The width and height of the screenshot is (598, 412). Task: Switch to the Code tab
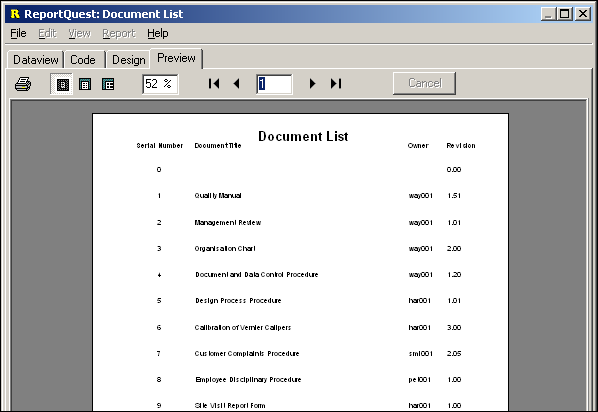pyautogui.click(x=83, y=60)
